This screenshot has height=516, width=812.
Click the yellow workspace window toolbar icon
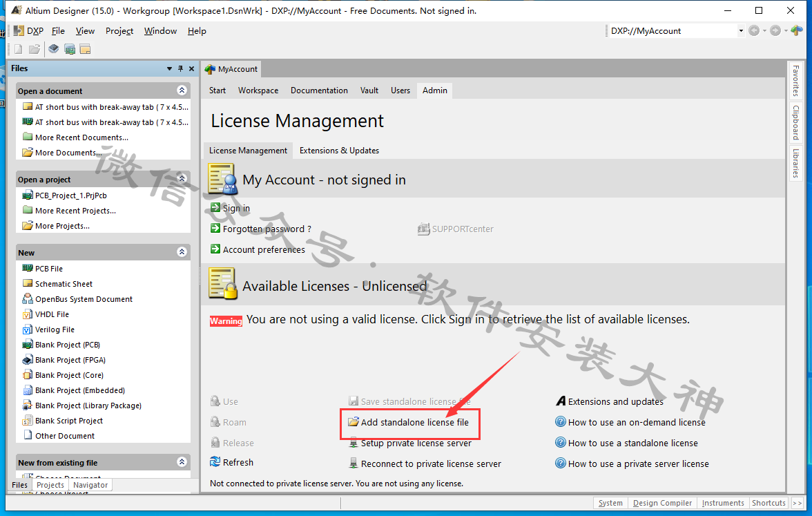click(86, 49)
